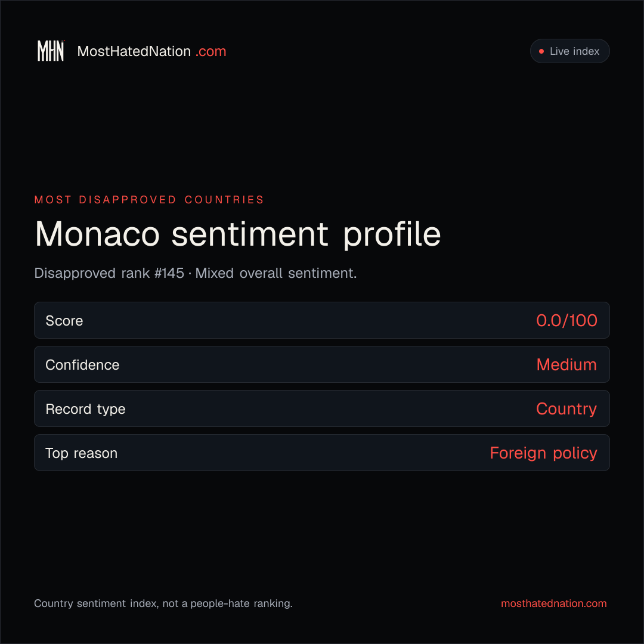Screen dimensions: 644x644
Task: Click the Foreign policy value
Action: click(x=543, y=453)
